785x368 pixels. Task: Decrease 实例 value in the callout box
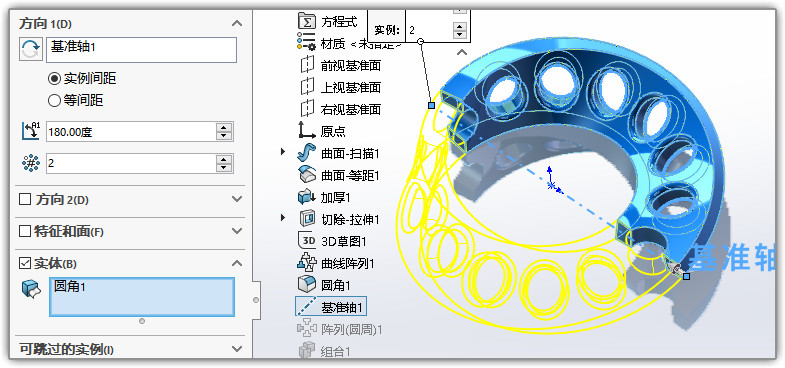point(459,35)
